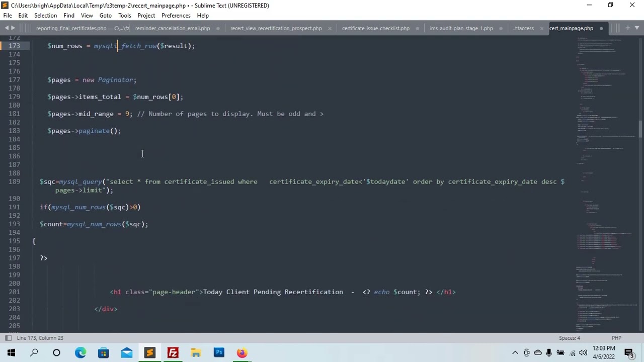
Task: Open the Tools menu
Action: [x=124, y=16]
